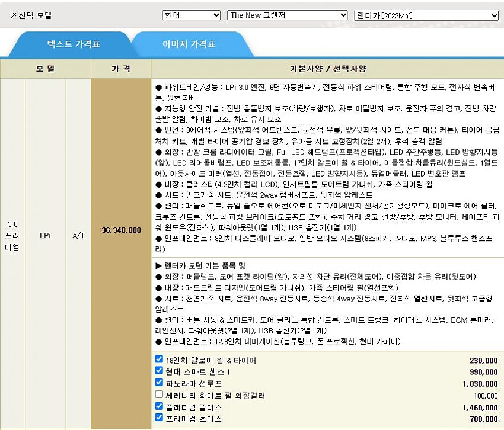Switch to the 이미지 가격표 tab
The width and height of the screenshot is (504, 430).
(x=189, y=44)
